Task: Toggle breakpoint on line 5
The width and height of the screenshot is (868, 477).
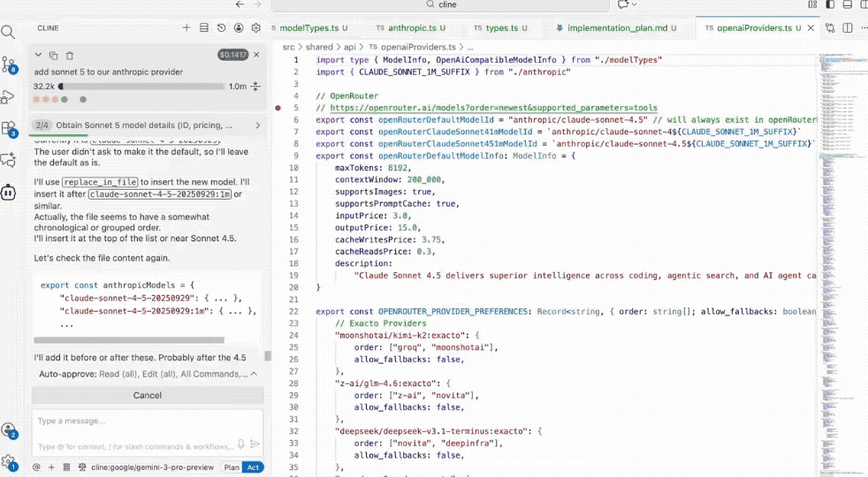Action: click(278, 108)
